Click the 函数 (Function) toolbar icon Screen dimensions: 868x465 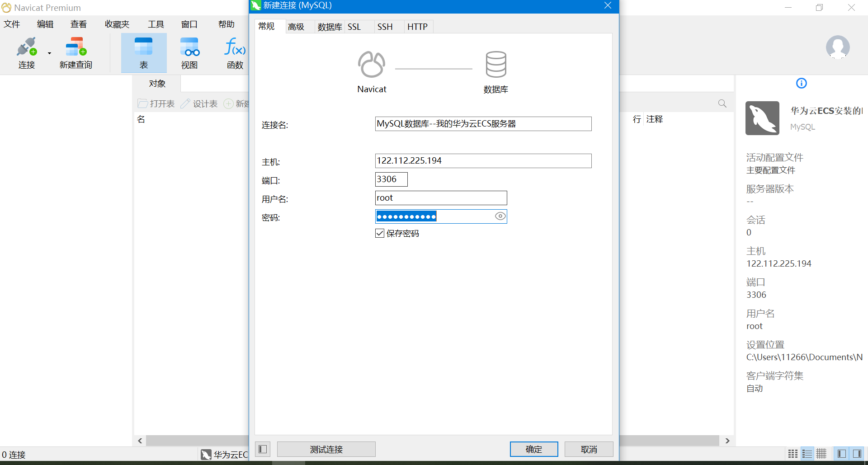click(x=235, y=53)
